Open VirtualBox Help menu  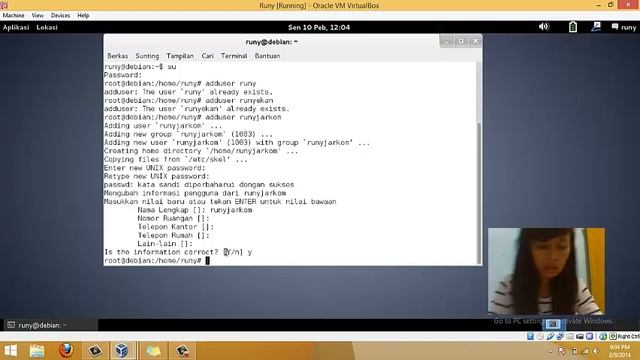(x=83, y=16)
